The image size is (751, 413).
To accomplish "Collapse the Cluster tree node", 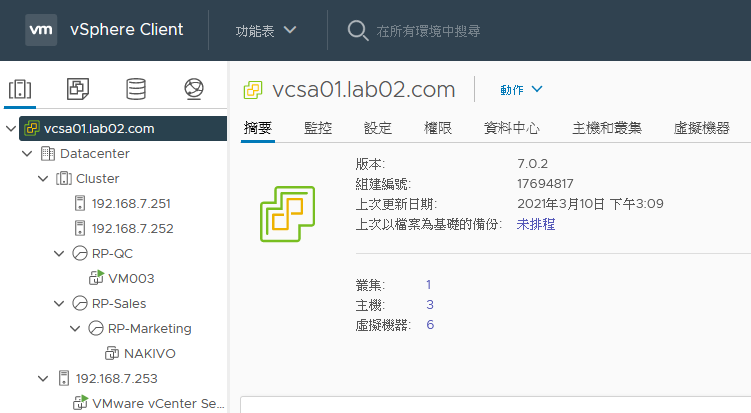I will pos(43,179).
